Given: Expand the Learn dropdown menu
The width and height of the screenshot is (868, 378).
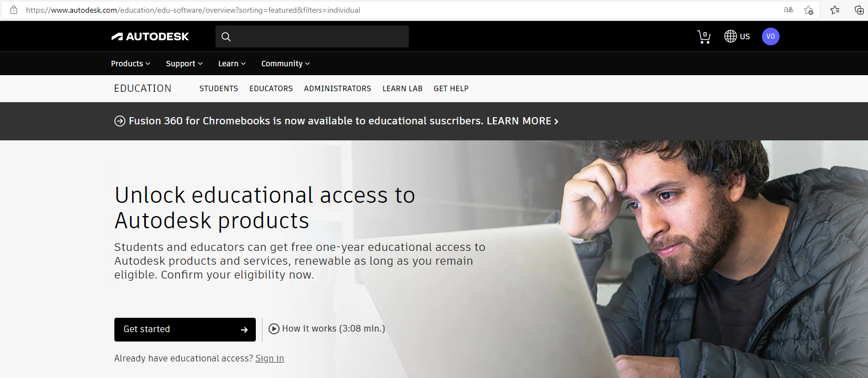Looking at the screenshot, I should [x=232, y=64].
